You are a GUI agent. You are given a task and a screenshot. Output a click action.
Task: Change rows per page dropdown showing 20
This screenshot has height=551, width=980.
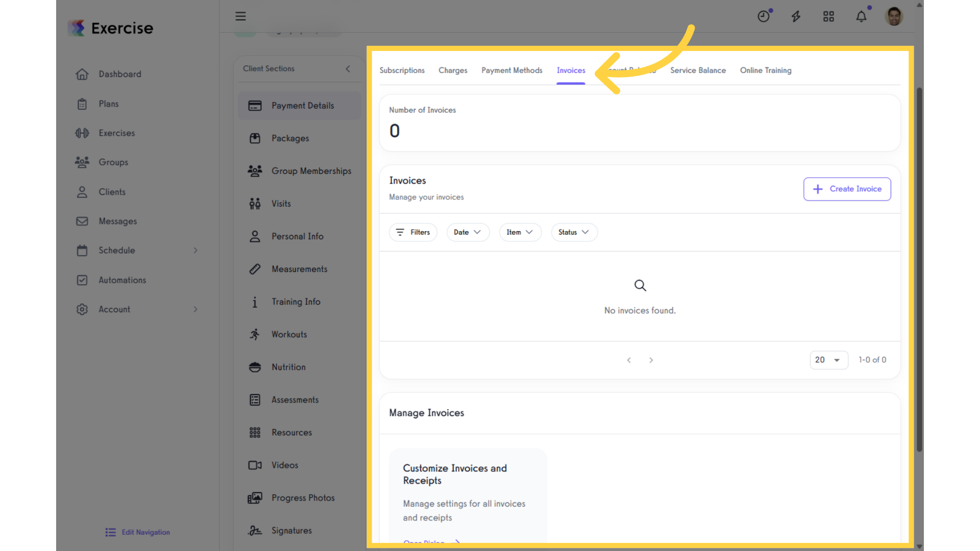pos(828,360)
